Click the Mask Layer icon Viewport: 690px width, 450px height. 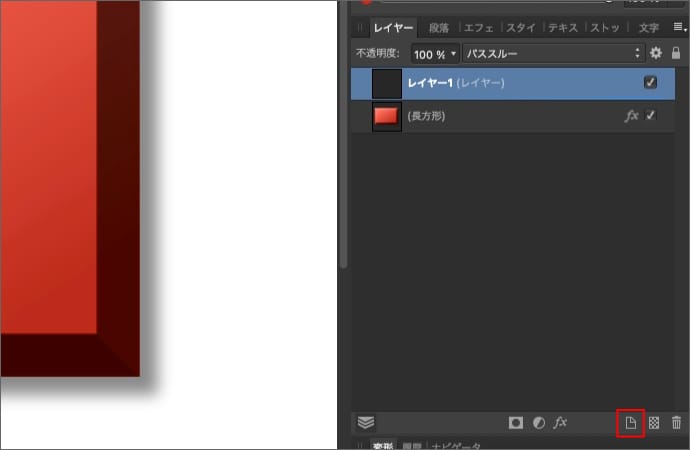coord(516,423)
